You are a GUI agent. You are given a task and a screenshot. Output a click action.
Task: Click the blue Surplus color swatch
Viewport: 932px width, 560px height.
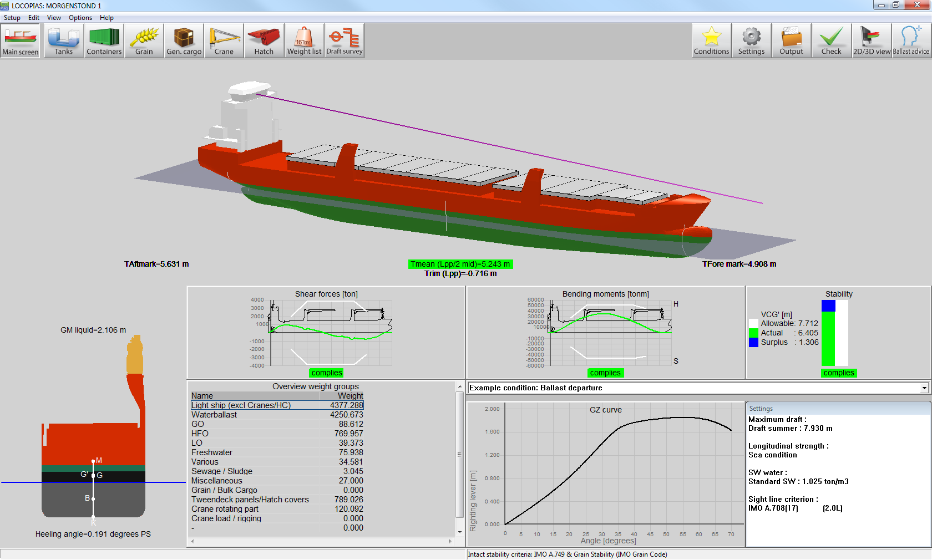753,343
